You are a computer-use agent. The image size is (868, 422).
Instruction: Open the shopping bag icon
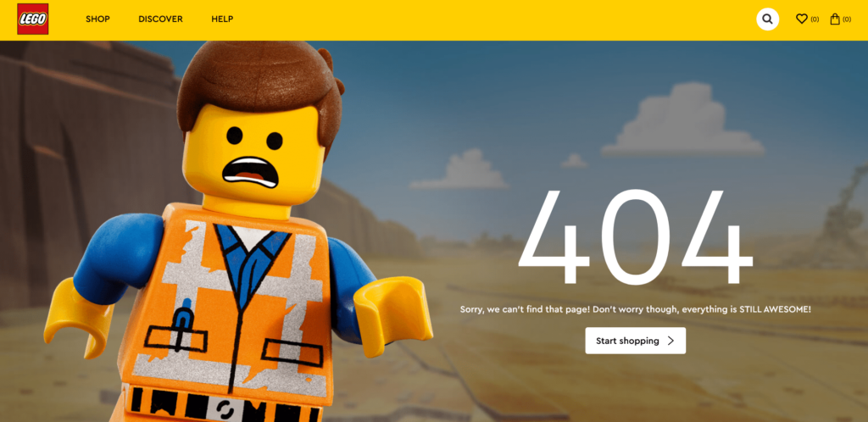coord(835,19)
